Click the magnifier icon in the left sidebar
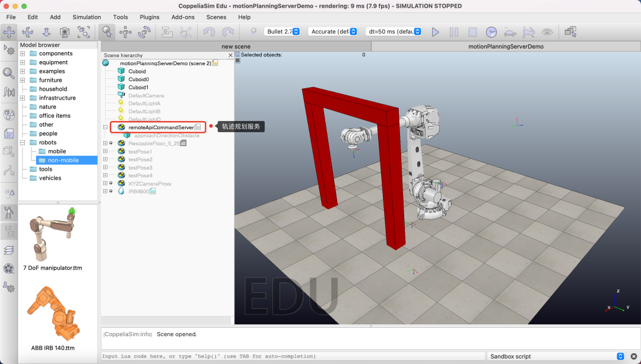Image resolution: width=641 pixels, height=364 pixels. click(8, 74)
